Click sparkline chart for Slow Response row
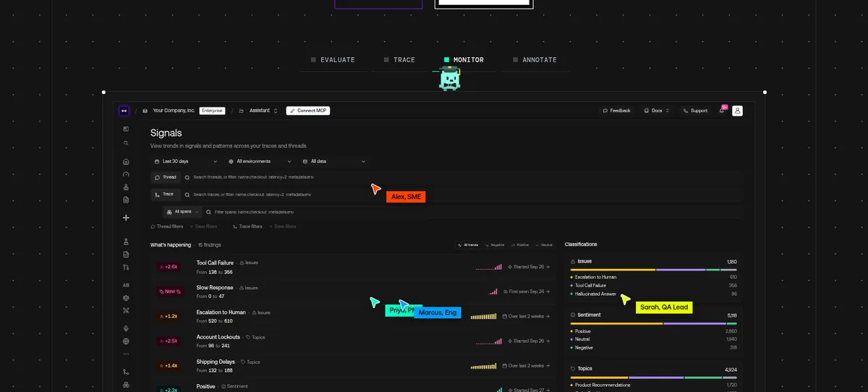The image size is (868, 392). pyautogui.click(x=493, y=291)
